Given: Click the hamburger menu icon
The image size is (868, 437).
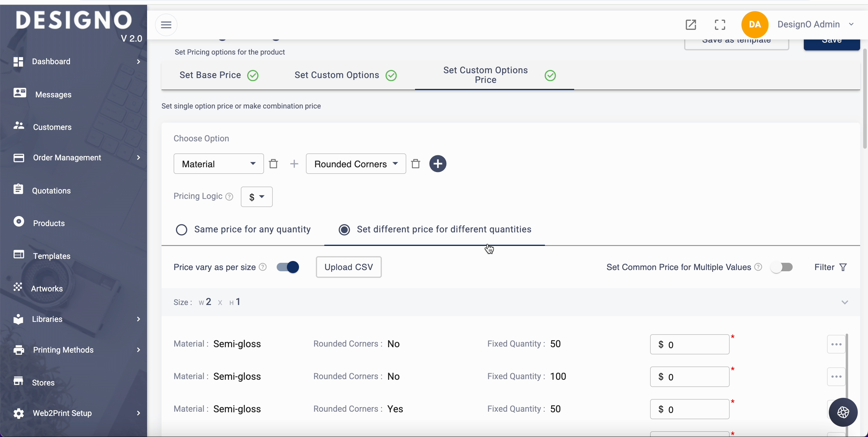Looking at the screenshot, I should coord(166,25).
